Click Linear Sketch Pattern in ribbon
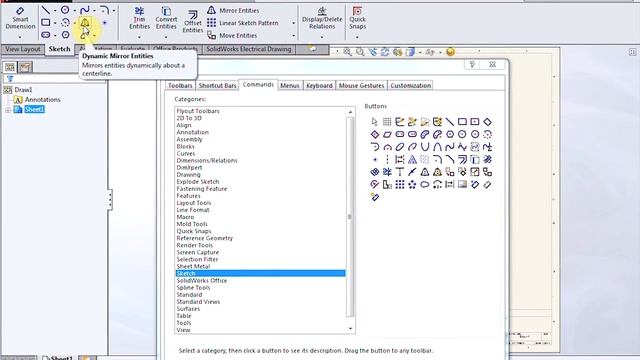This screenshot has width=640, height=360. pyautogui.click(x=242, y=23)
